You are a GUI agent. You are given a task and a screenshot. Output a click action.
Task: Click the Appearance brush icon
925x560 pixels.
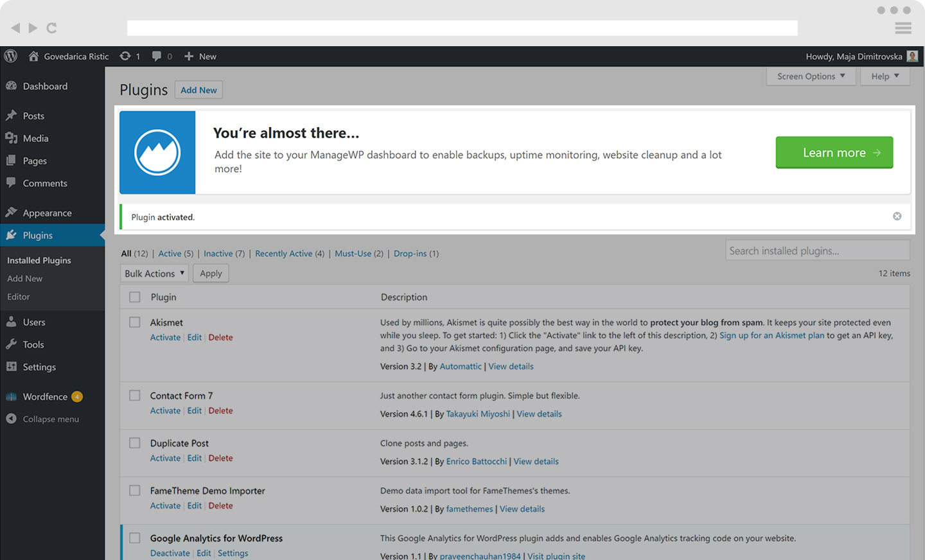pos(11,212)
